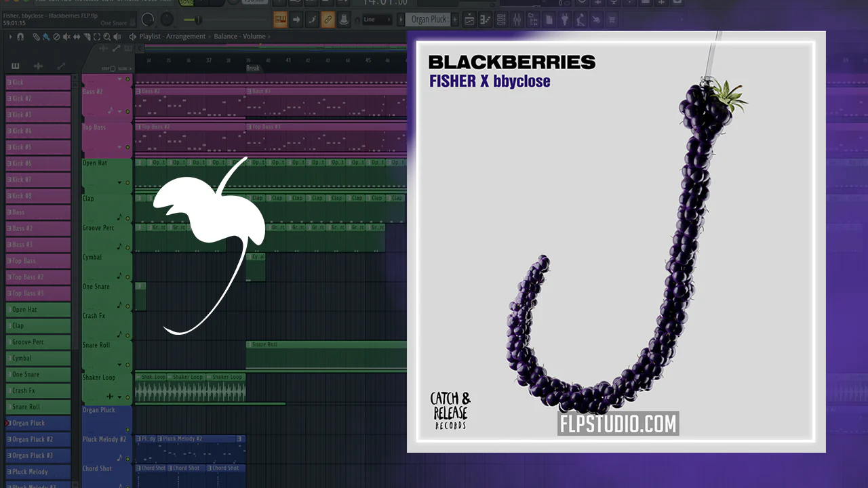Click the Cymbal track header name
Screen dimensions: 868x488
(x=92, y=258)
